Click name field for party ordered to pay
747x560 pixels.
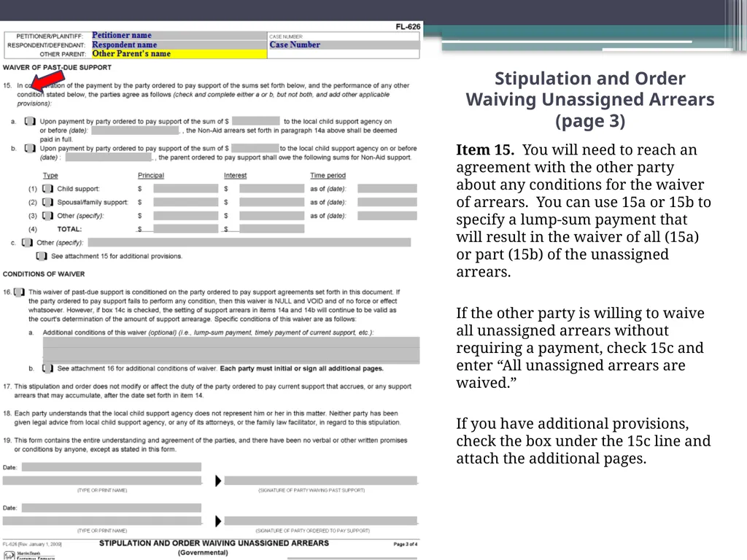click(102, 521)
